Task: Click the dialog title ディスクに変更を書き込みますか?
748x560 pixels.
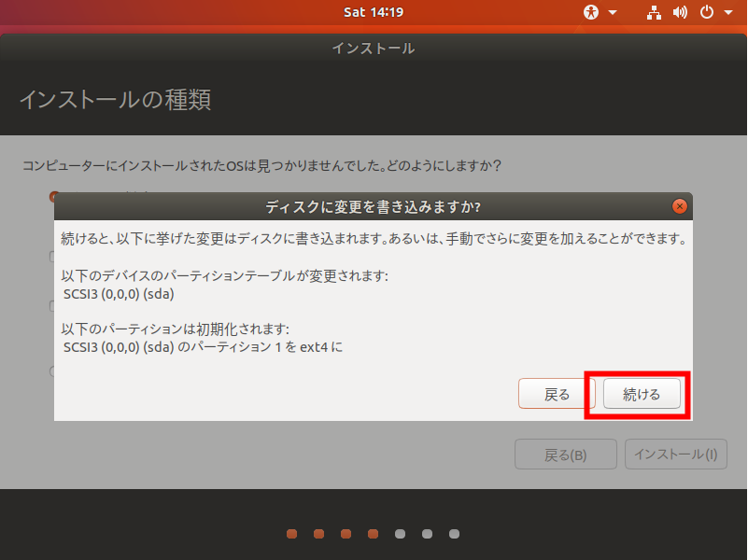Action: tap(373, 207)
